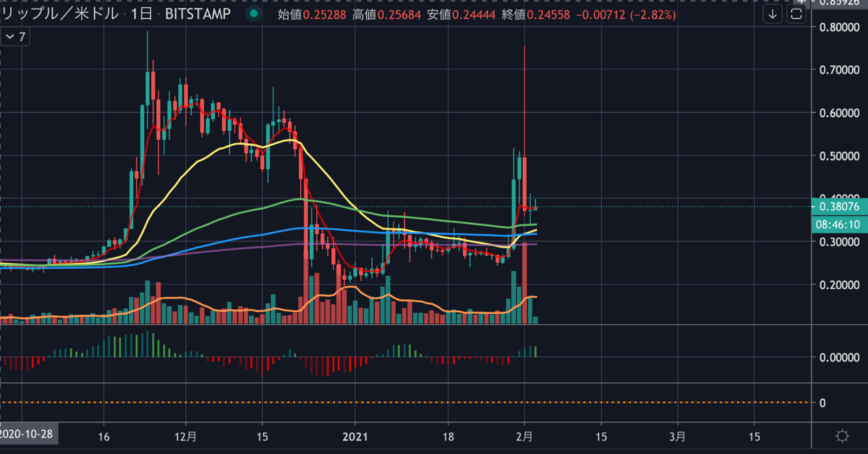Click the 2020-10-28 date marker
The height and width of the screenshot is (454, 868).
28,433
